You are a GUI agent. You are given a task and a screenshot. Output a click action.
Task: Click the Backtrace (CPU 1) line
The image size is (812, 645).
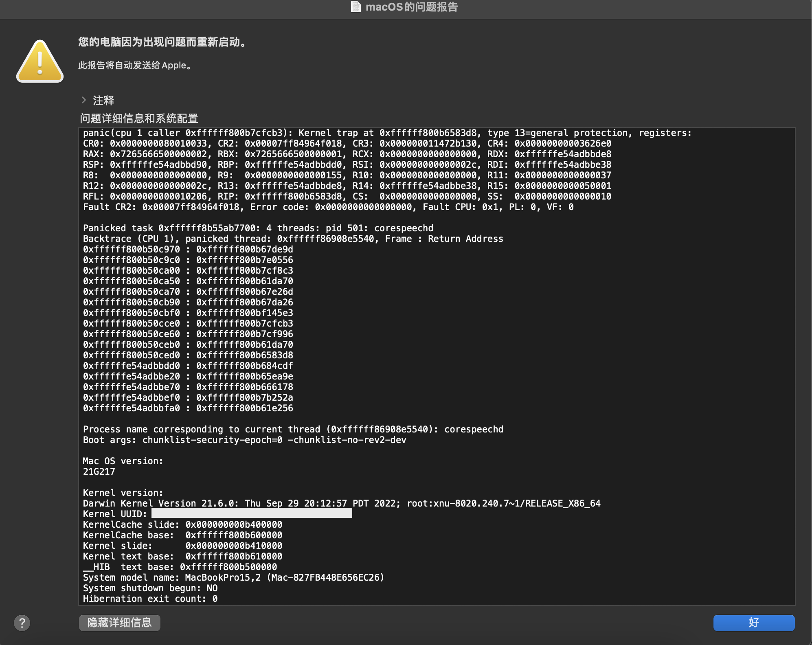[x=293, y=239]
